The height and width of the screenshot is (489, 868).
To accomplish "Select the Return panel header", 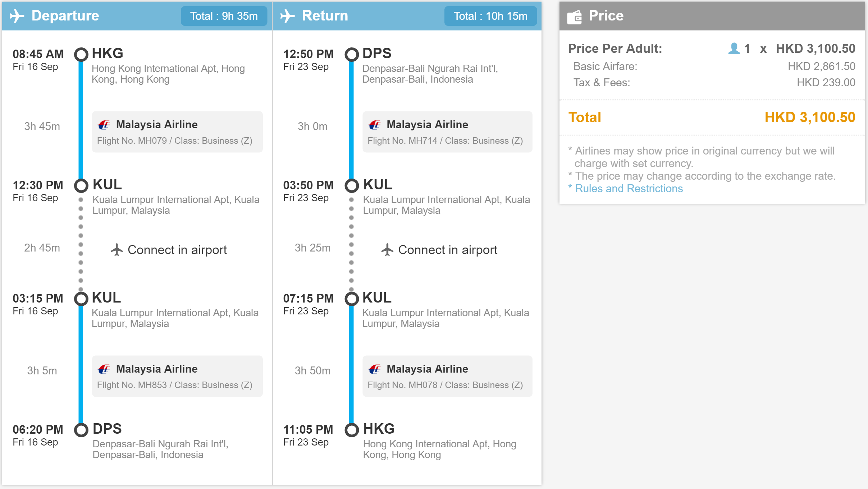I will 407,16.
